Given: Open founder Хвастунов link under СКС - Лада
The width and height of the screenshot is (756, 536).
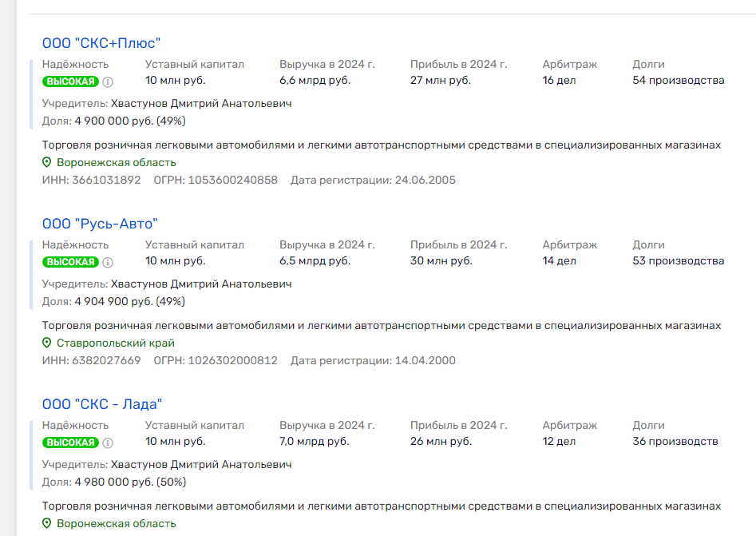Looking at the screenshot, I should point(201,465).
